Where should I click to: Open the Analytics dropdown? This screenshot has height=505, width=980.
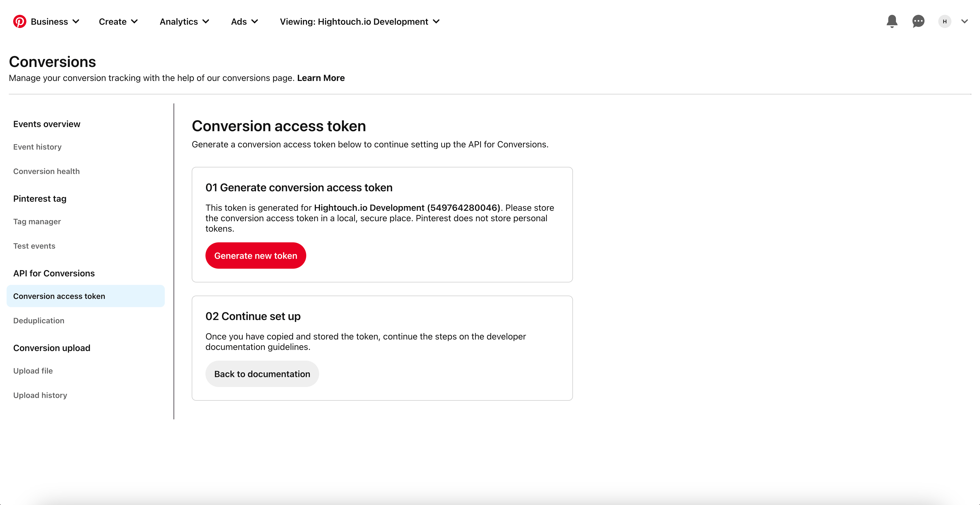point(185,22)
